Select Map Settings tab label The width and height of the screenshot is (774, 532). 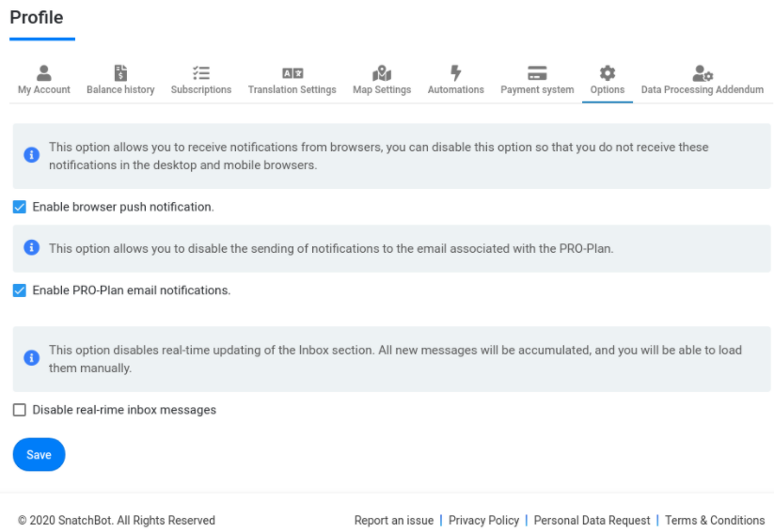point(382,90)
